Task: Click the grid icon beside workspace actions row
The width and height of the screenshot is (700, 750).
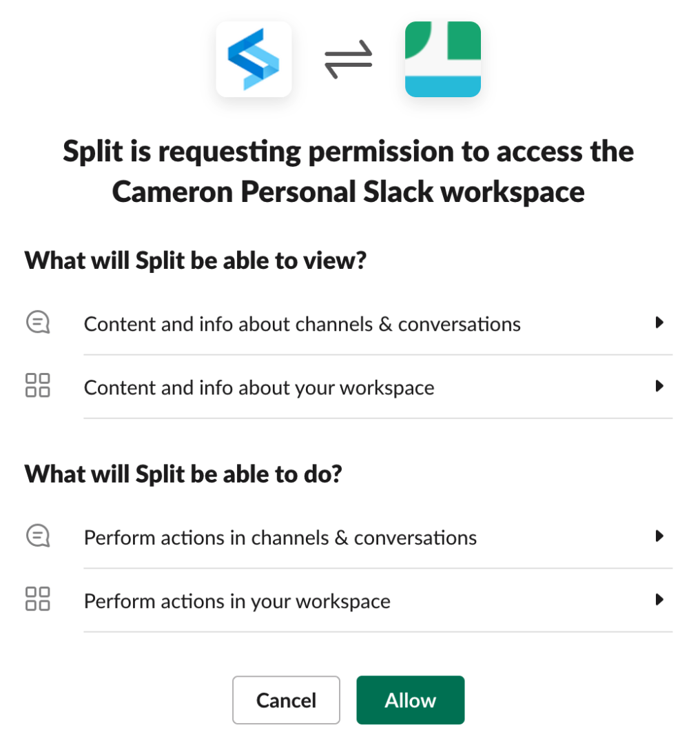Action: [x=37, y=599]
